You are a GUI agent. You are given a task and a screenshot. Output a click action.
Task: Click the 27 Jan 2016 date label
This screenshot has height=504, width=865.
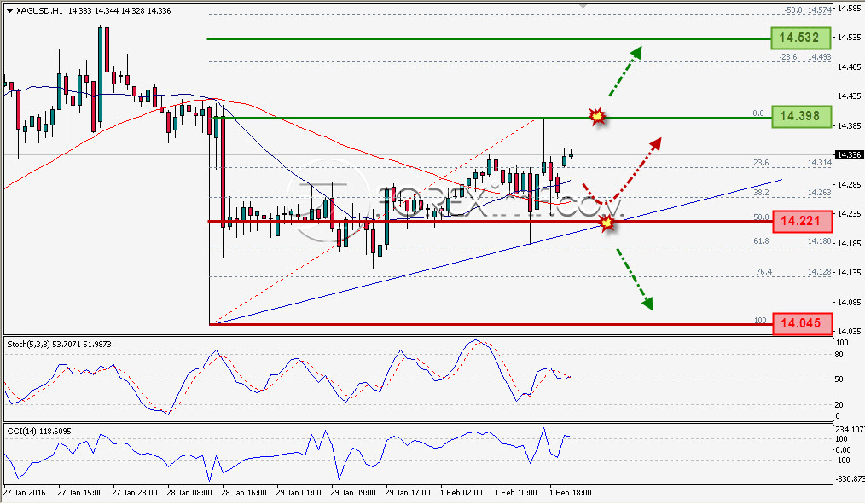click(x=24, y=492)
